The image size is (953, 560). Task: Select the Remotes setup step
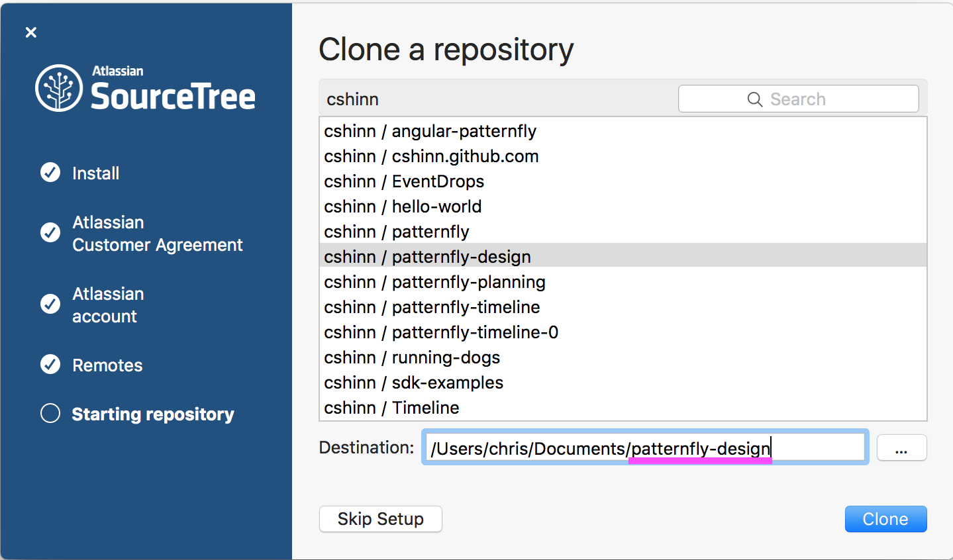tap(107, 365)
